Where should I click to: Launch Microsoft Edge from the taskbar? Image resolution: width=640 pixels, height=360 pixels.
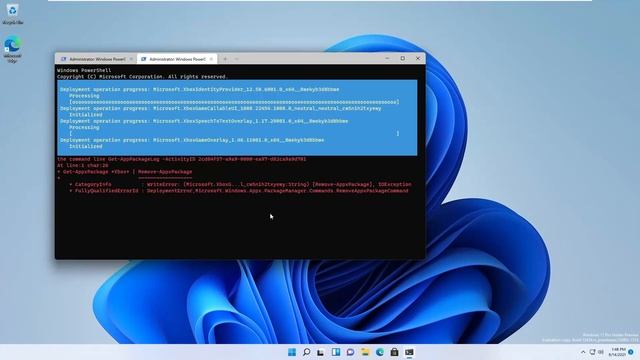pos(380,352)
